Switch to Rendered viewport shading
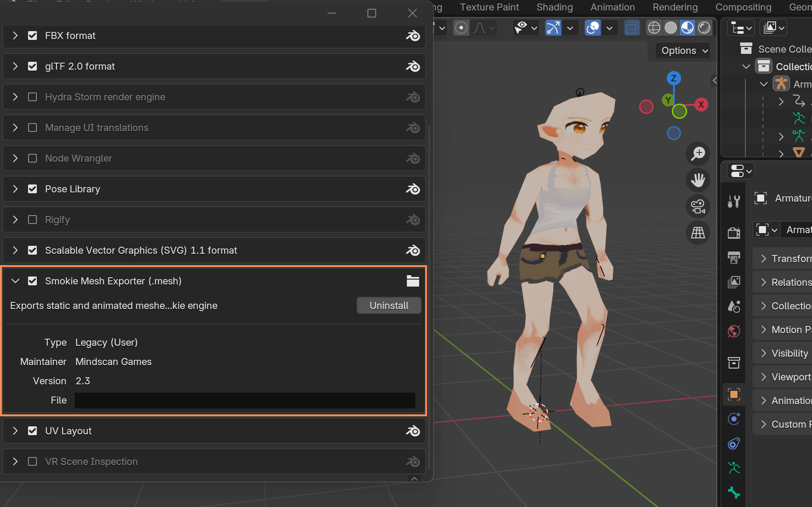 point(704,28)
